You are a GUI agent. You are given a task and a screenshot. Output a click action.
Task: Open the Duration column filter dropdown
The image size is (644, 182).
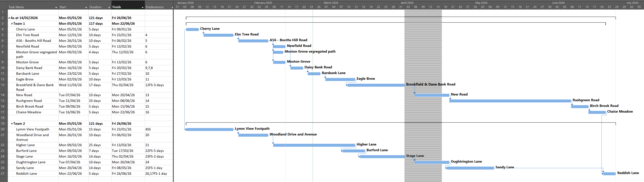point(109,7)
